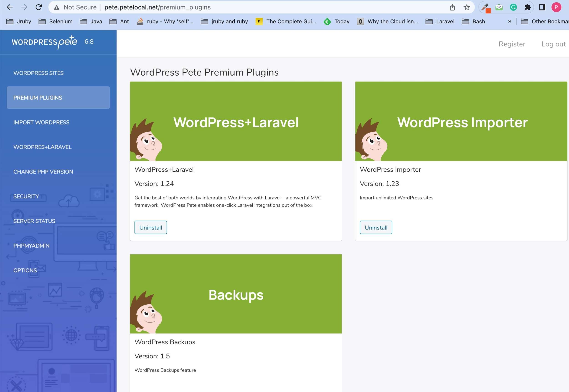Bookmark page with star icon

tap(467, 7)
